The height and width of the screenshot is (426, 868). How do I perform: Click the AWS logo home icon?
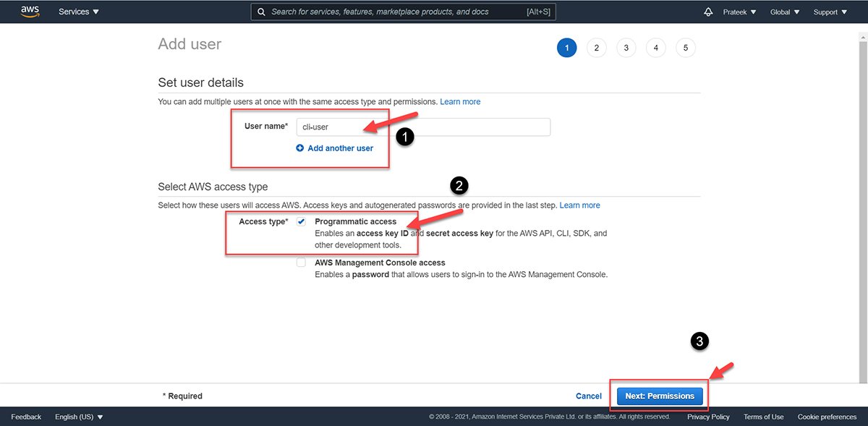[30, 12]
